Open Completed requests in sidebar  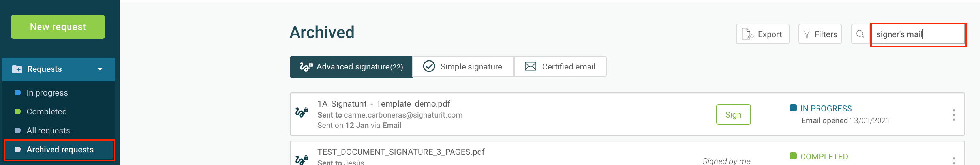[47, 112]
